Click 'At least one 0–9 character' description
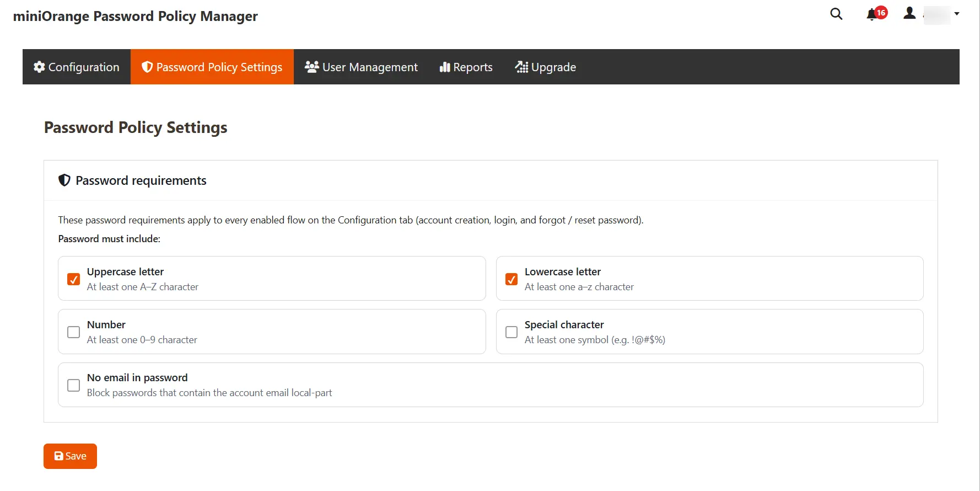980x491 pixels. [142, 340]
